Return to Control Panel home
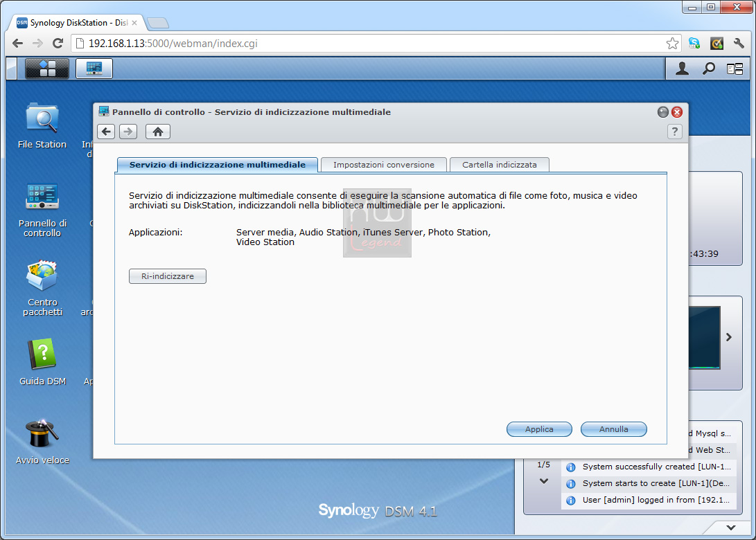The image size is (756, 540). click(x=158, y=132)
